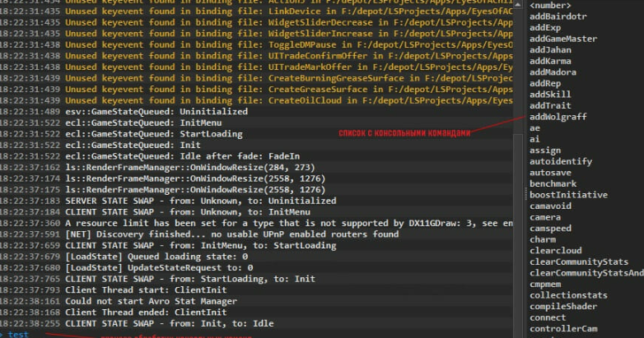Select the addKarma command

tap(550, 61)
